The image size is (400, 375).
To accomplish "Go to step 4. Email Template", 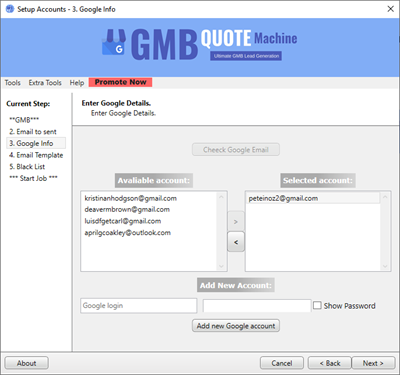I will 36,155.
